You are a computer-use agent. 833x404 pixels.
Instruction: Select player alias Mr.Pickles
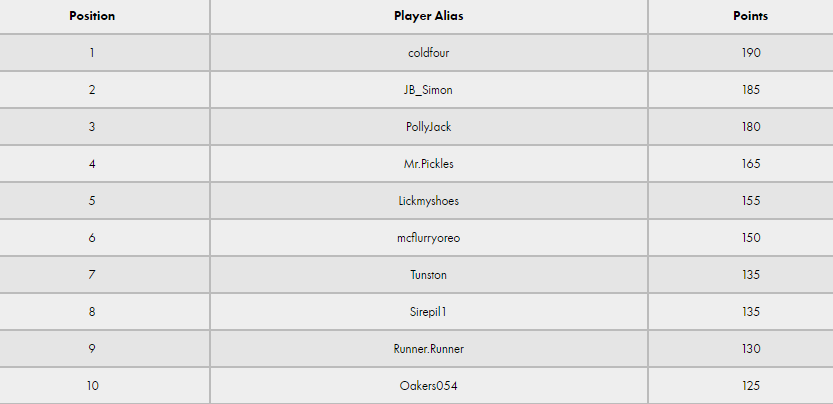coord(429,164)
